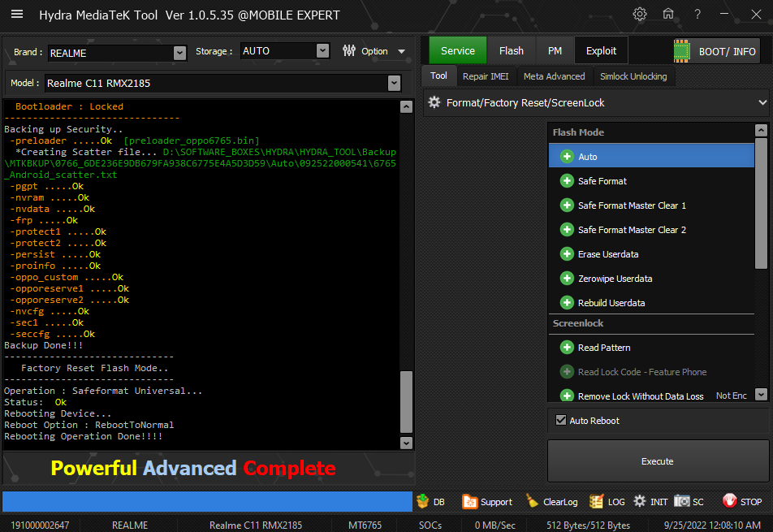This screenshot has height=532, width=773.
Task: Click the STOP button label
Action: click(751, 502)
